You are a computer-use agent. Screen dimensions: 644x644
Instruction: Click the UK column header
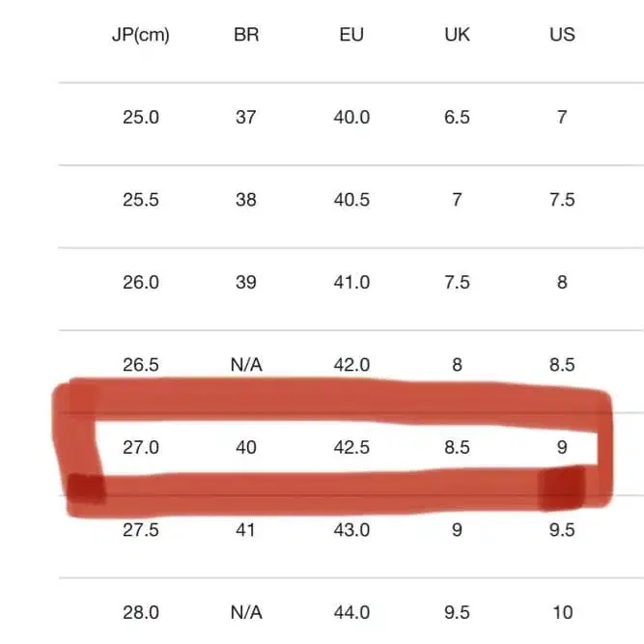pos(457,35)
